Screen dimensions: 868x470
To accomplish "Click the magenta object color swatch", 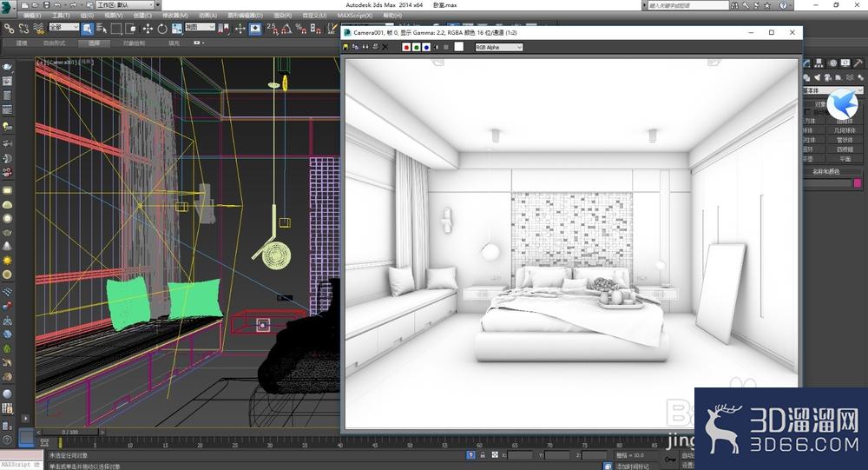I will point(858,183).
